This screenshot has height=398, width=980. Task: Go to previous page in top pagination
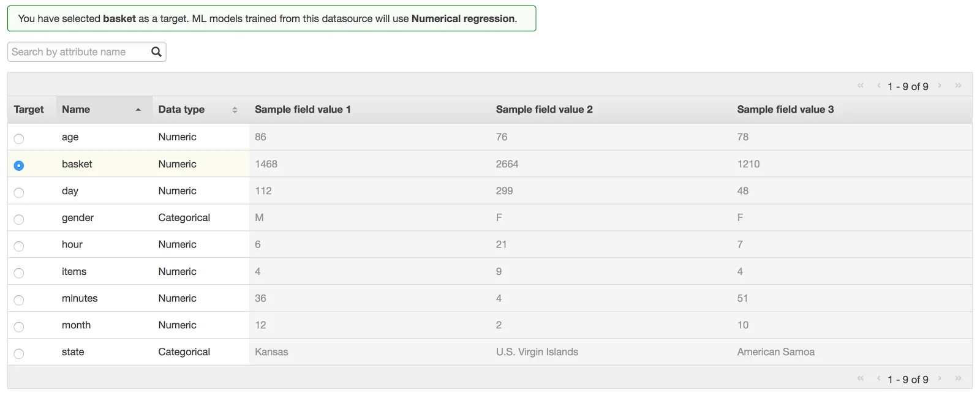point(879,86)
